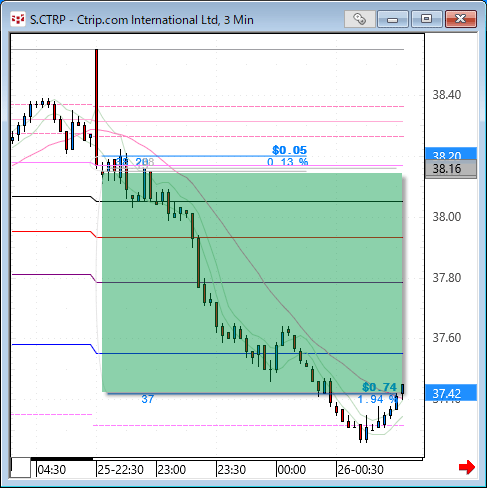Click the 38.20 blue price marker
The image size is (487, 488).
coord(451,154)
